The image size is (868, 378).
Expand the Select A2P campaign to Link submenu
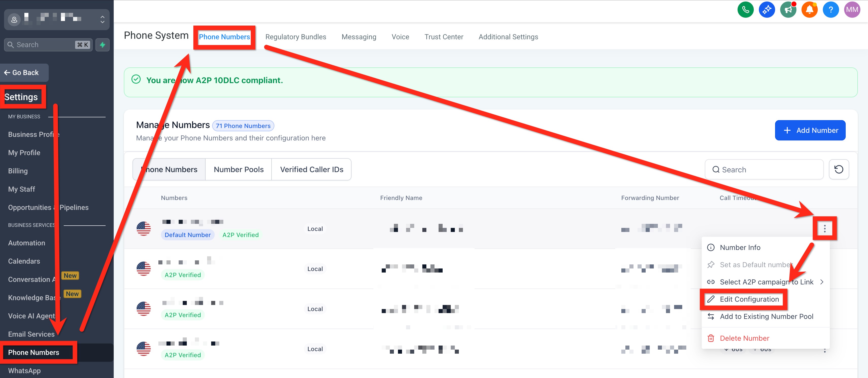[x=766, y=282]
